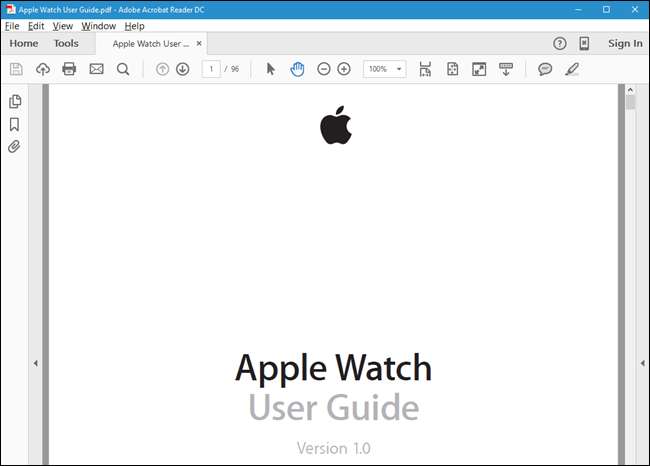This screenshot has width=650, height=466.
Task: Open the Help menu
Action: (134, 26)
